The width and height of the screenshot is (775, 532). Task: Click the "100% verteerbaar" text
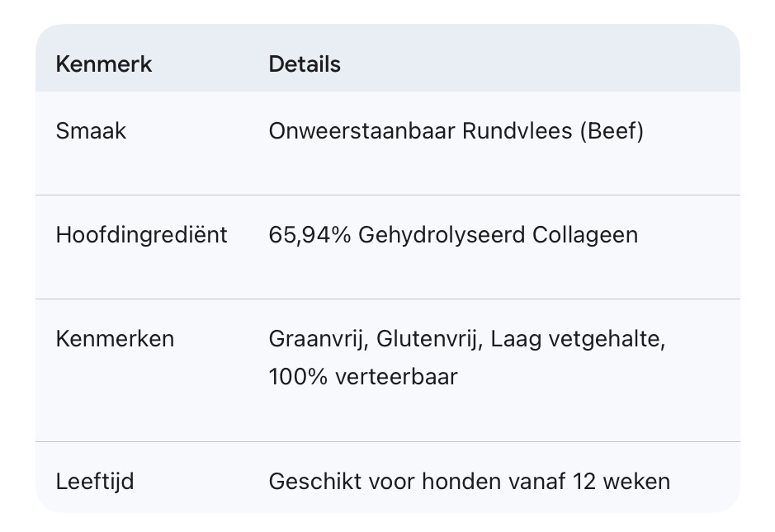(363, 377)
